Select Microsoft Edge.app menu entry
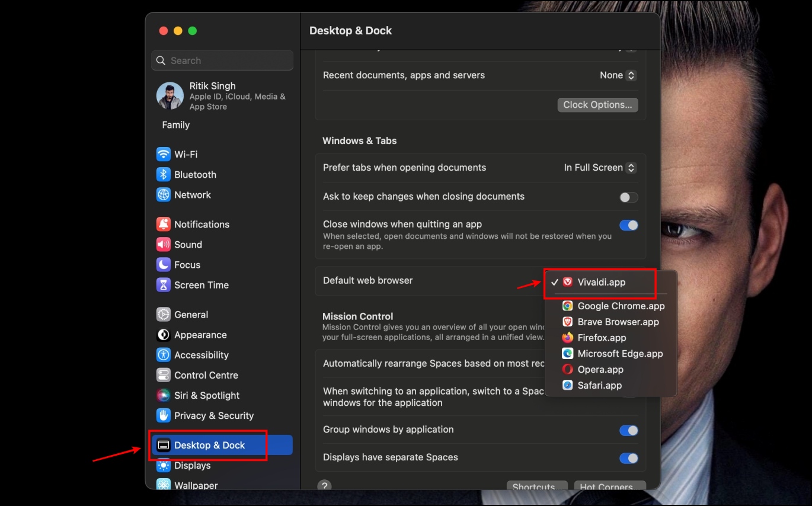Image resolution: width=812 pixels, height=506 pixels. [611, 354]
